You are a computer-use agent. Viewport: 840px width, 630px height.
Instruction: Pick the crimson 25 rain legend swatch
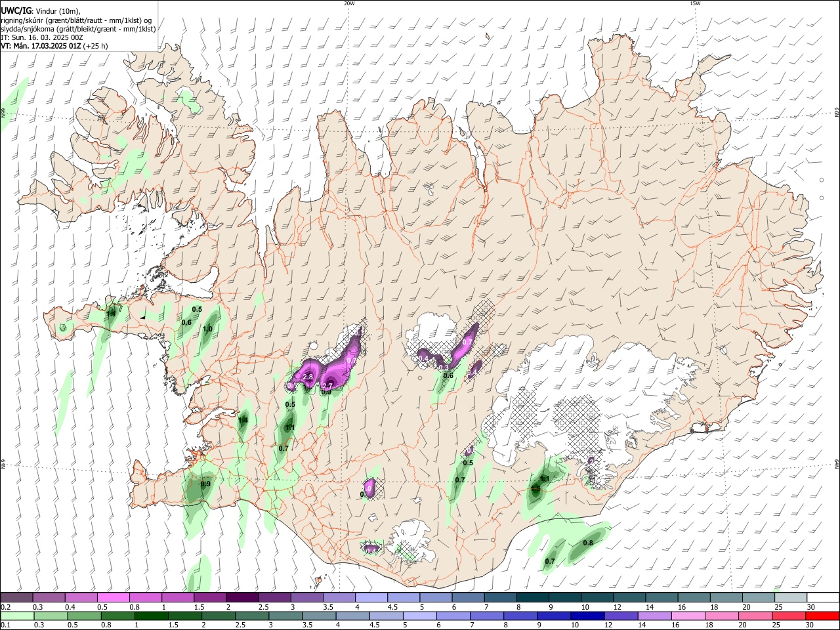pyautogui.click(x=788, y=616)
